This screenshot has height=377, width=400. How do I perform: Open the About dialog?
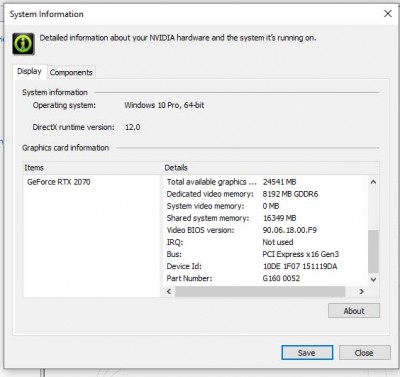click(x=354, y=311)
